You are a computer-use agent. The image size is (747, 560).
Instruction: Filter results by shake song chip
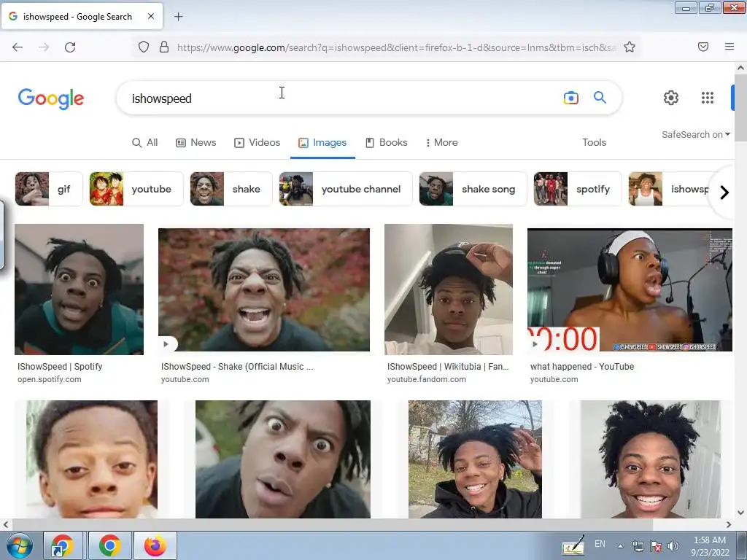[473, 189]
